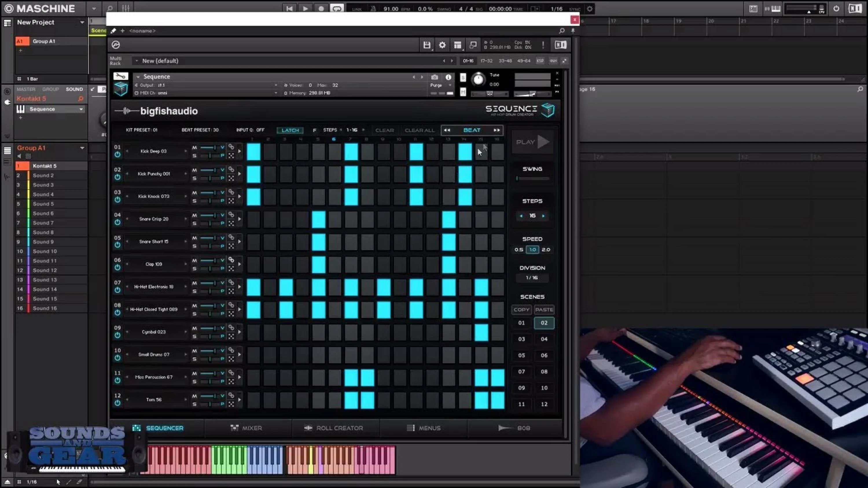The width and height of the screenshot is (868, 488).
Task: Toggle power for Small Drums 07 track
Action: click(x=117, y=358)
